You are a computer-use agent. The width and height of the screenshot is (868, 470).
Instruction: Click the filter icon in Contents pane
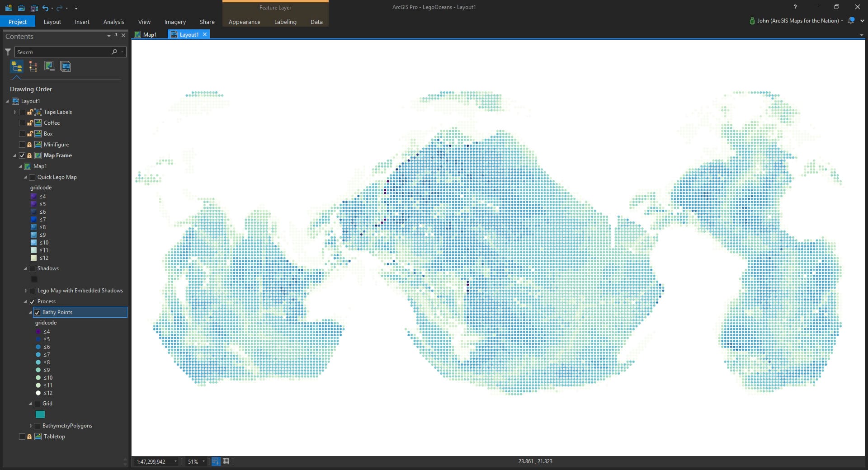click(8, 52)
